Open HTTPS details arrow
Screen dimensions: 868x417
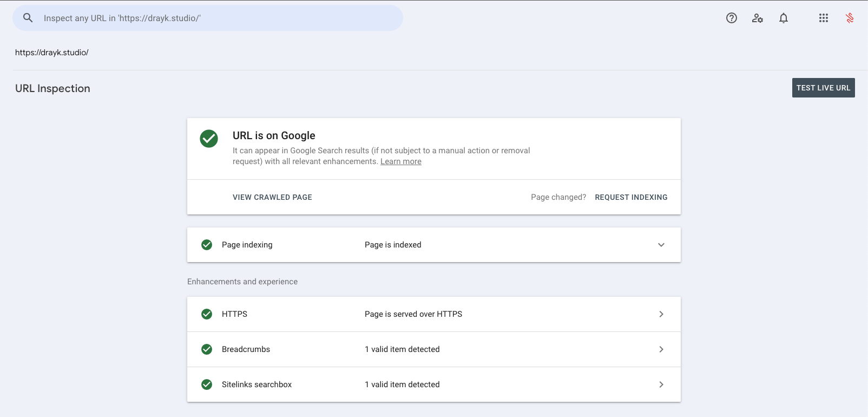point(661,314)
